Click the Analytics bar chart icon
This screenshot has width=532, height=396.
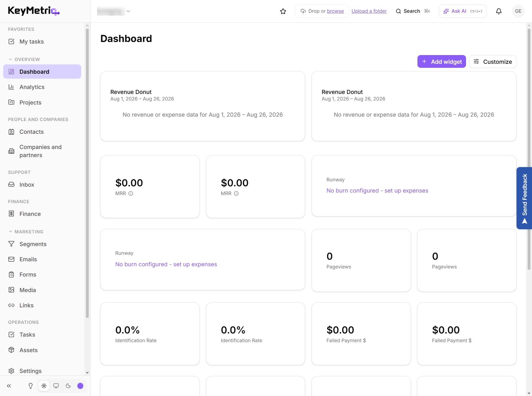click(12, 87)
